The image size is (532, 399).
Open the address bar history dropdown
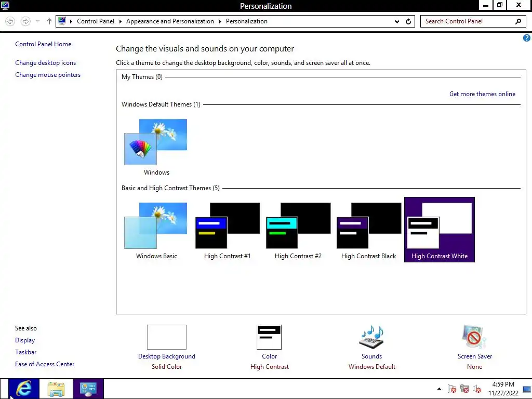point(397,22)
